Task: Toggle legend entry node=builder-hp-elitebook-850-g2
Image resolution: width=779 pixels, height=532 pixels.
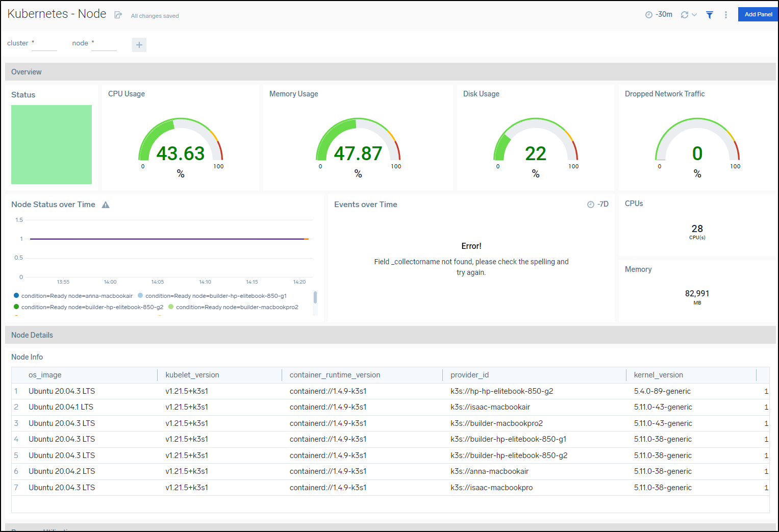Action: pos(88,307)
